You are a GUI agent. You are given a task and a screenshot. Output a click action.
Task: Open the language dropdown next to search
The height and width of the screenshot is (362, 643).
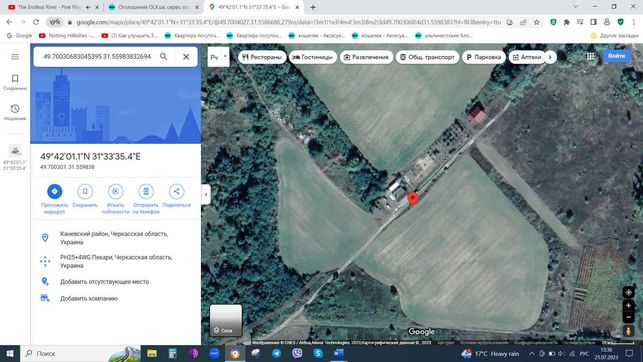point(219,57)
